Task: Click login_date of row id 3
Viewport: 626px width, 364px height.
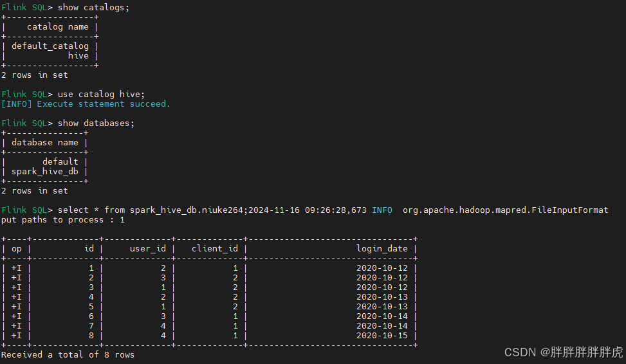Action: click(382, 287)
